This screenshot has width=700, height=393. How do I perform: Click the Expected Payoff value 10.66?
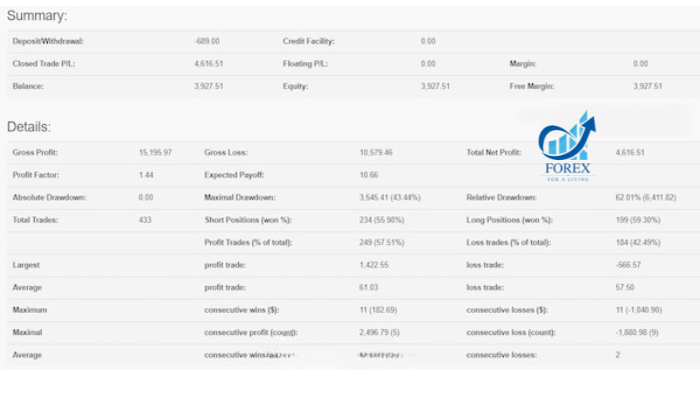(368, 175)
